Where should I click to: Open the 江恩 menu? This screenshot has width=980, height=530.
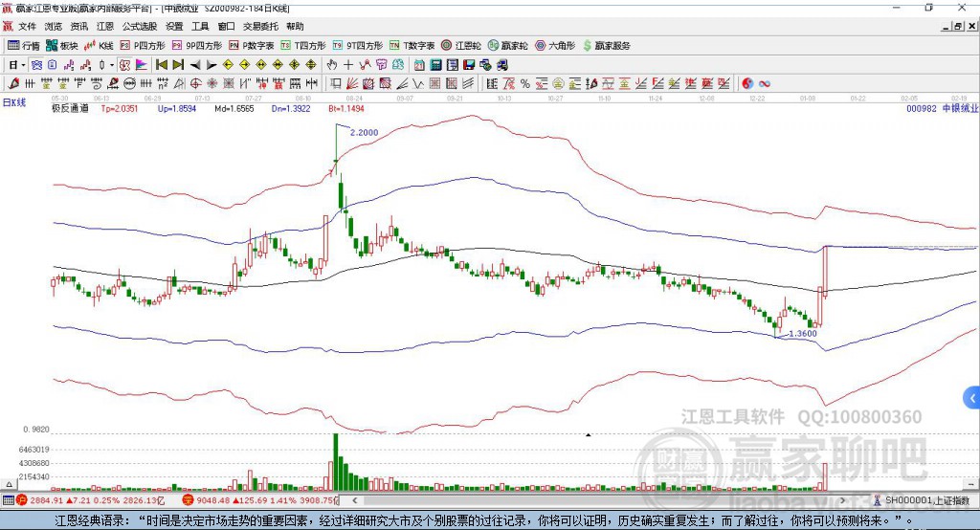[105, 26]
